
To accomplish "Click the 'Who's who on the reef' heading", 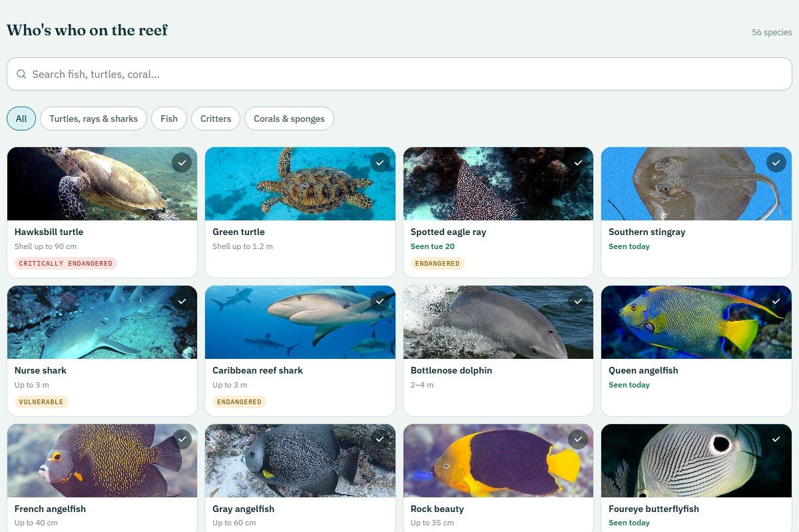I will point(87,30).
